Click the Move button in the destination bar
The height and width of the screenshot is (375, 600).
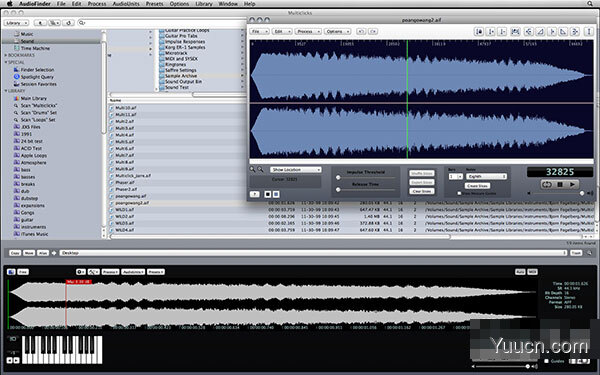[29, 253]
